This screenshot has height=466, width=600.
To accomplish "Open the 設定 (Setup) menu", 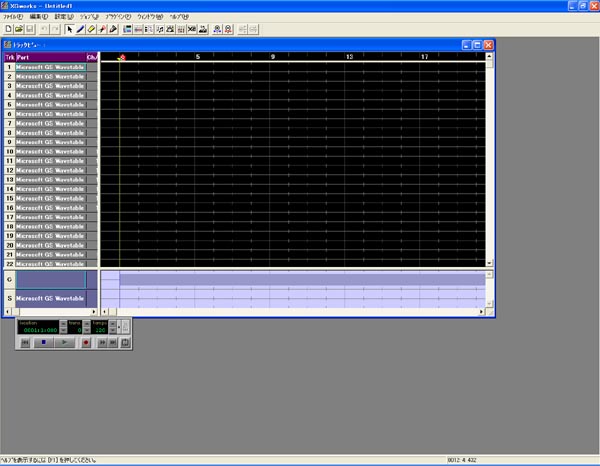I will pyautogui.click(x=64, y=17).
